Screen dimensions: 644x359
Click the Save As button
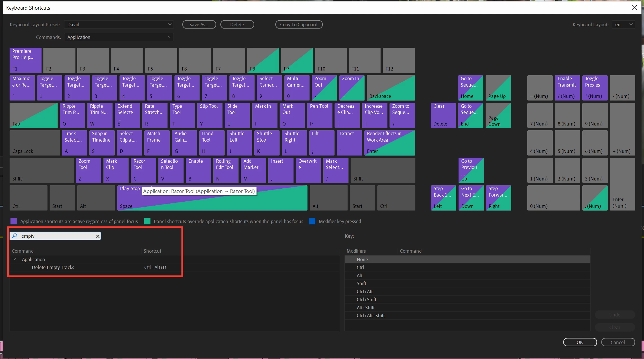coord(199,25)
